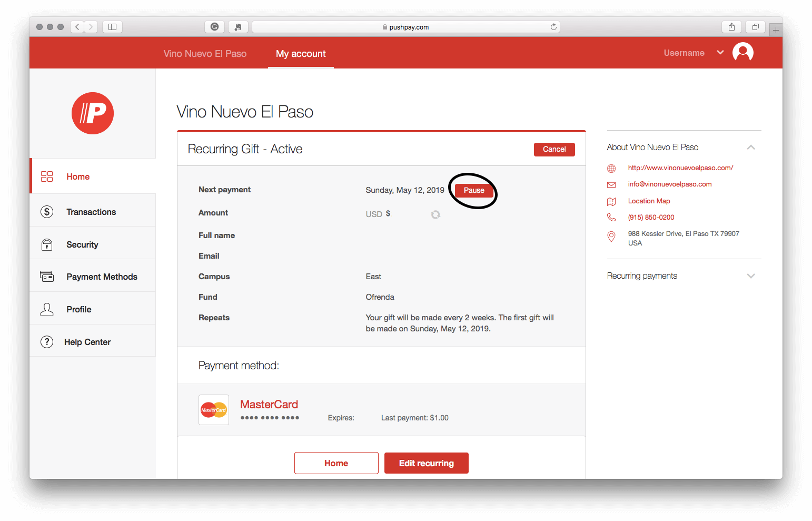Click the refresh icon next to the Amount
The width and height of the screenshot is (812, 521).
(x=435, y=214)
